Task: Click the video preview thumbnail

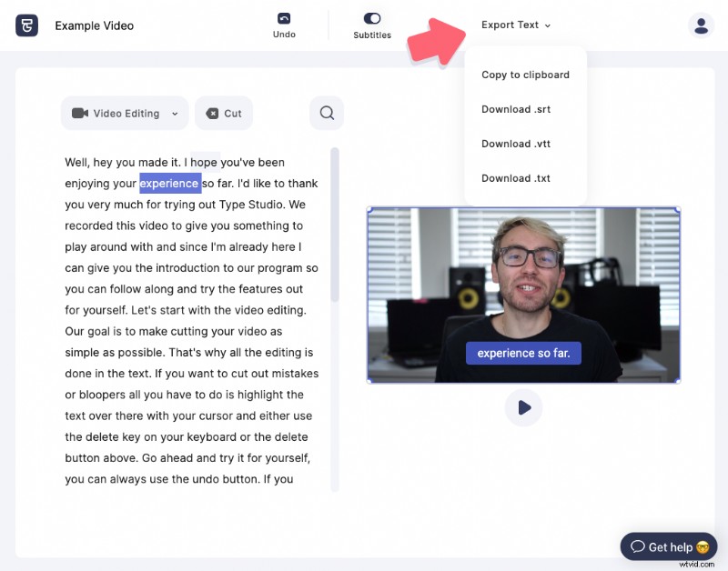Action: click(524, 294)
